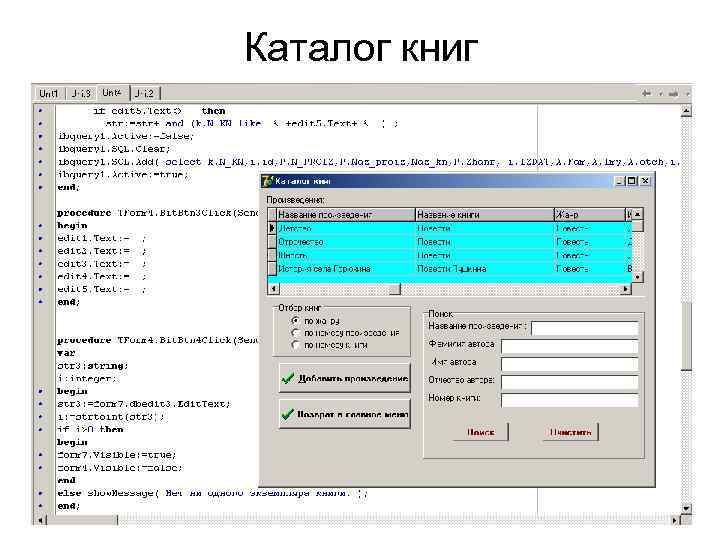Click the code line 'form7.Visible:=true;'
The image size is (720, 540).
117,455
